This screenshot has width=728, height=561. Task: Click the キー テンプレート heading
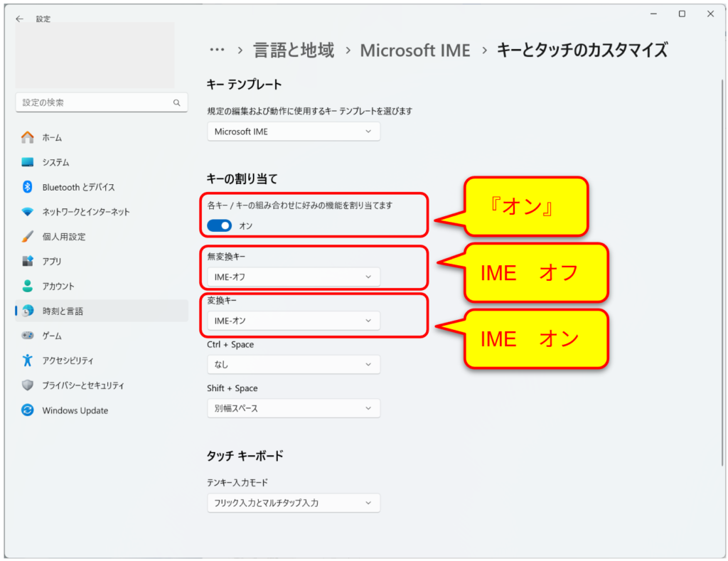point(245,85)
